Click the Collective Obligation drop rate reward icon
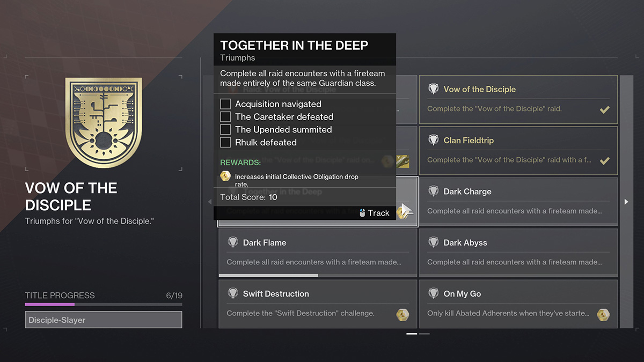644x362 pixels. (x=225, y=176)
